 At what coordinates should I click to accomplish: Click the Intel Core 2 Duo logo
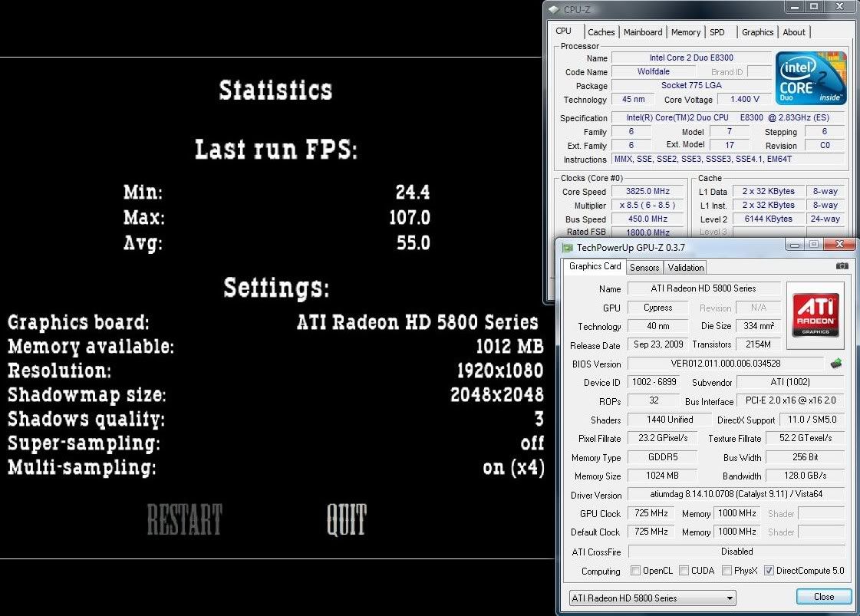tap(811, 78)
